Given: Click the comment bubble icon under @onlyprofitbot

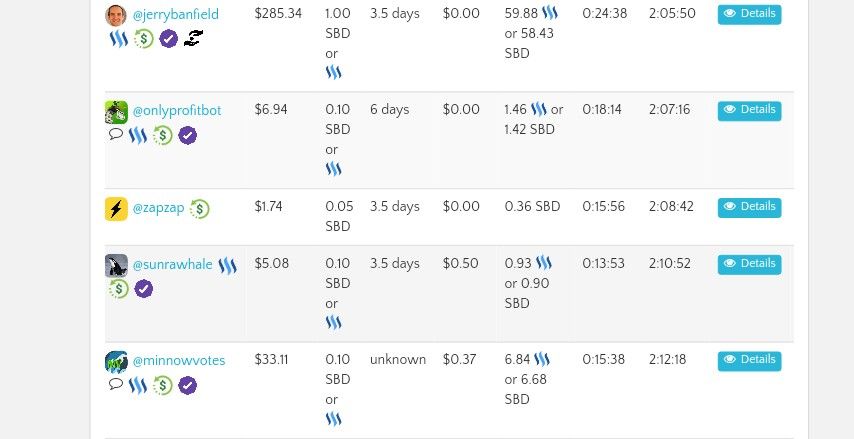Looking at the screenshot, I should tap(115, 134).
